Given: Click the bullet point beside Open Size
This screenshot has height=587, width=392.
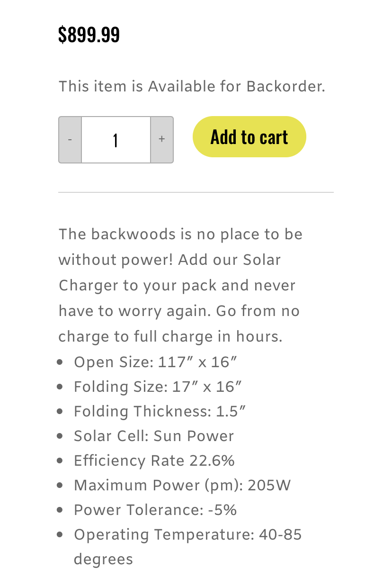Looking at the screenshot, I should pos(60,362).
